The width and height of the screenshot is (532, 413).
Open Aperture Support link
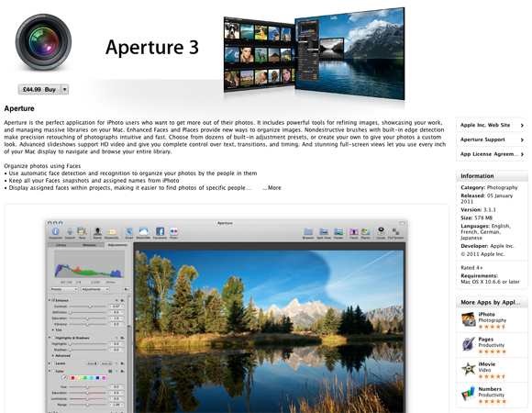click(x=492, y=140)
